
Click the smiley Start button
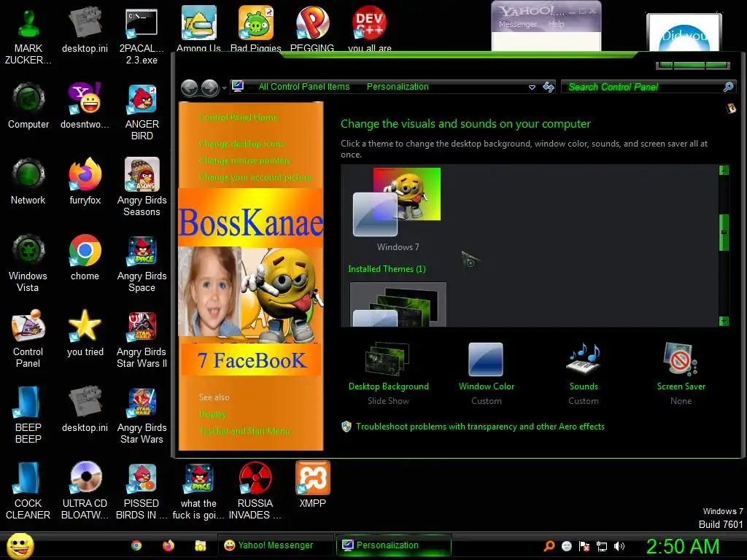pos(20,545)
